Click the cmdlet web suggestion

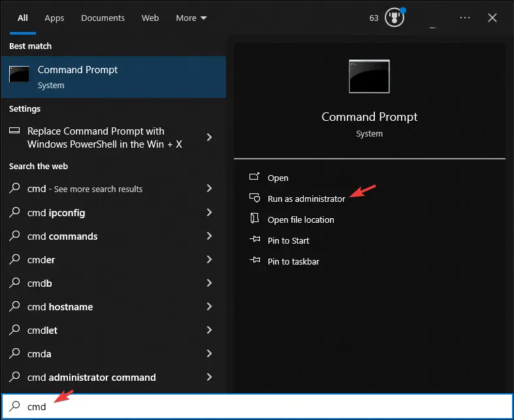(x=114, y=330)
